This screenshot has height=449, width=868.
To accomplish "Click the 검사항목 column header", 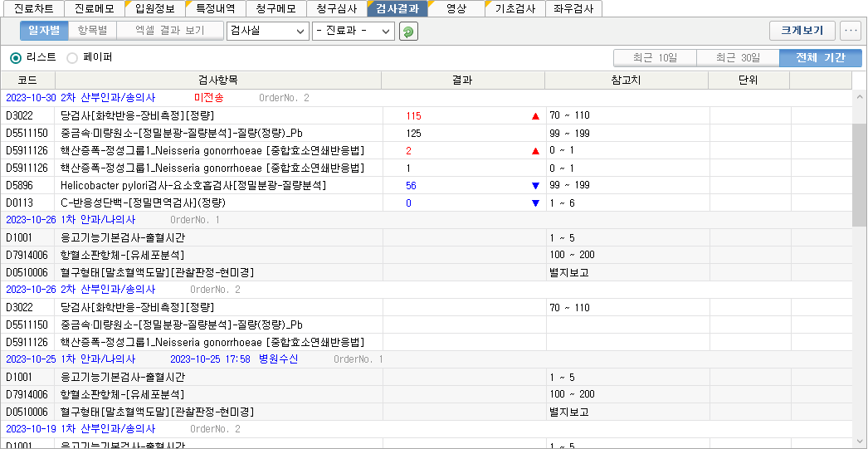I will click(218, 81).
